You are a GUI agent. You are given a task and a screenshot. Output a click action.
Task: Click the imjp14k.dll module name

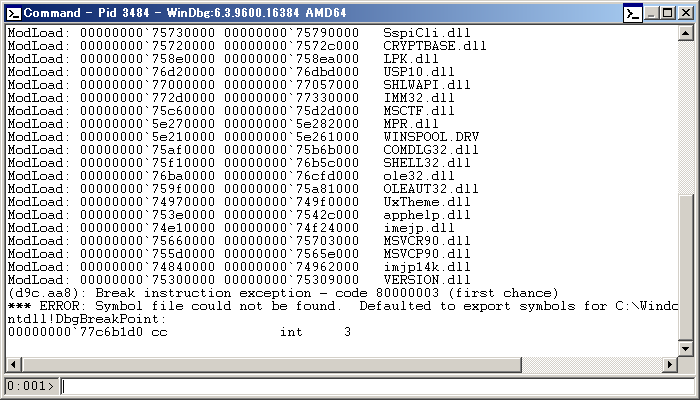pyautogui.click(x=426, y=267)
